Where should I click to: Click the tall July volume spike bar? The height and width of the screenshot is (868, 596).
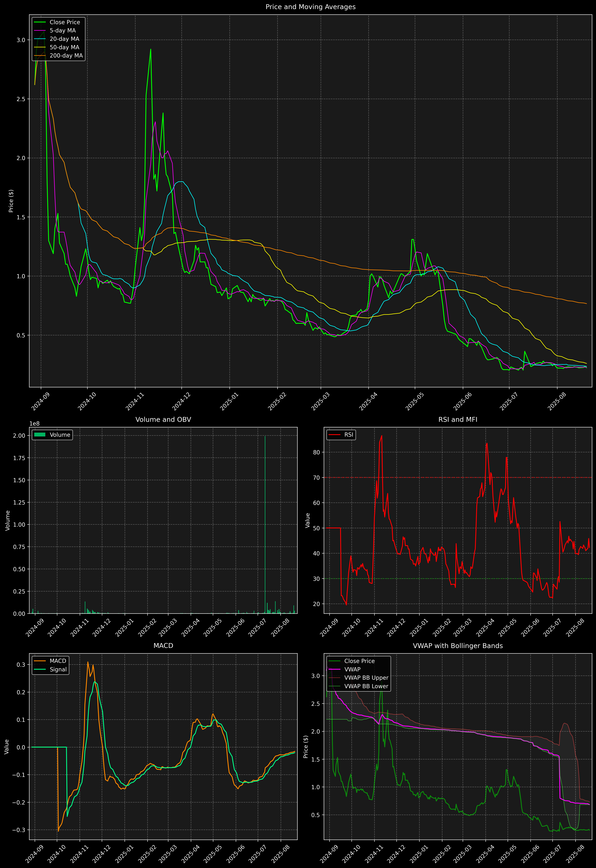(x=265, y=523)
